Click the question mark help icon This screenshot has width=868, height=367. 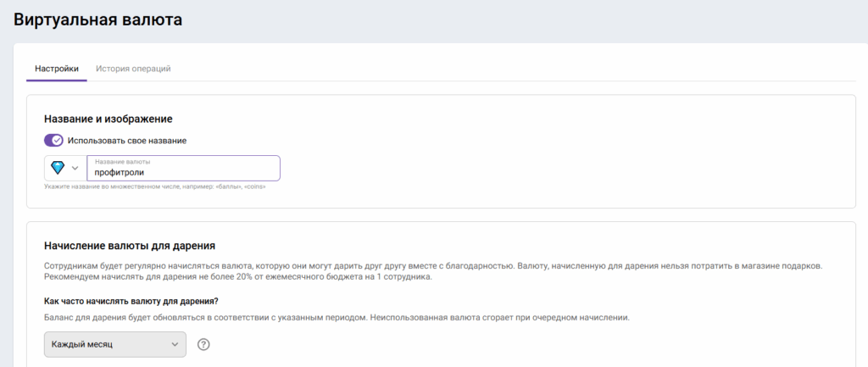point(203,345)
